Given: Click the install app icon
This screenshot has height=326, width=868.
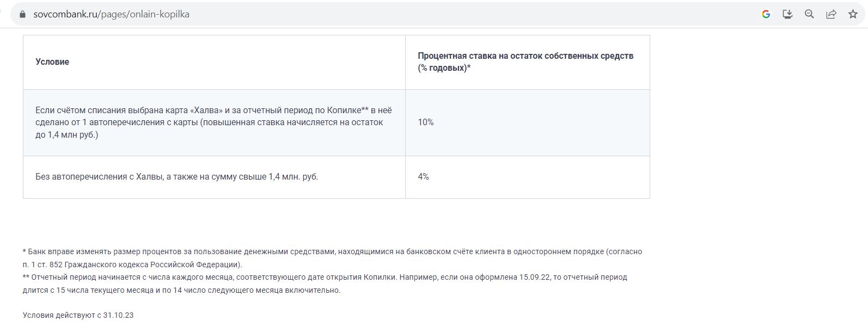Looking at the screenshot, I should (x=787, y=15).
